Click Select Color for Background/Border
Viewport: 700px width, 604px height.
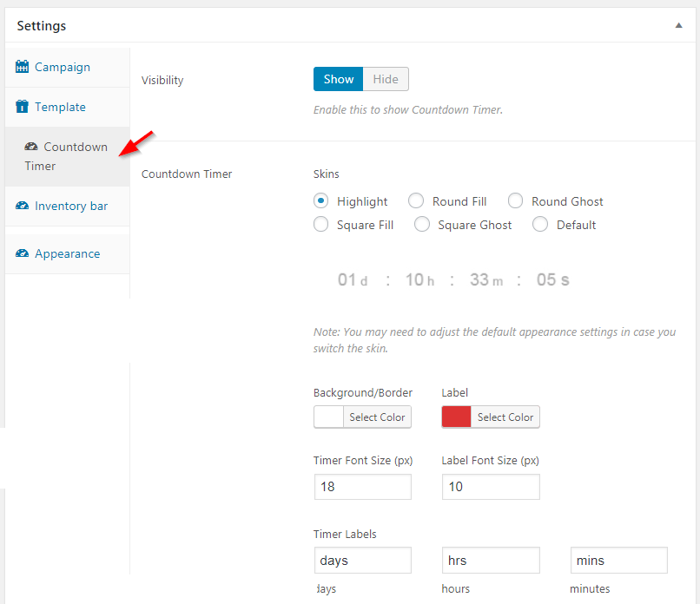click(377, 417)
